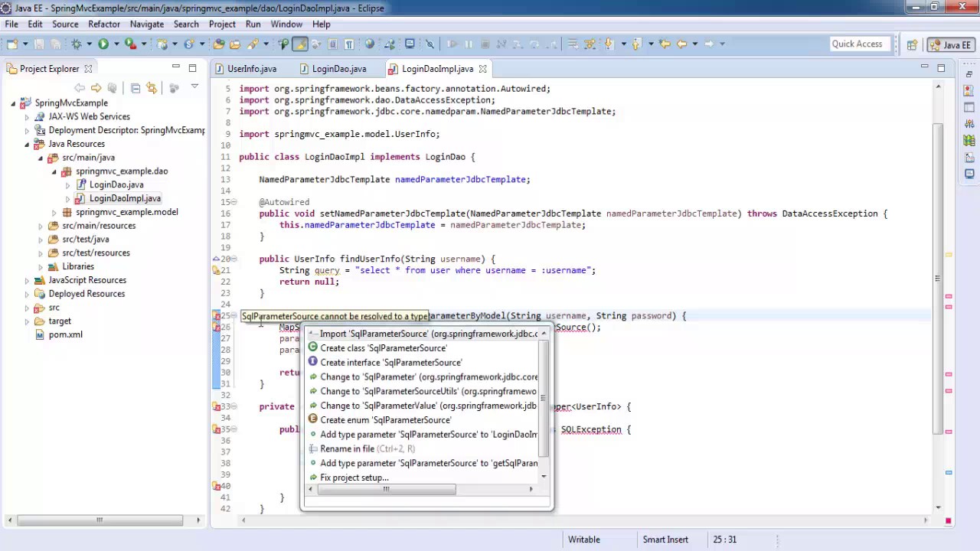
Task: Click the Open Web Browser globe icon
Action: (370, 44)
